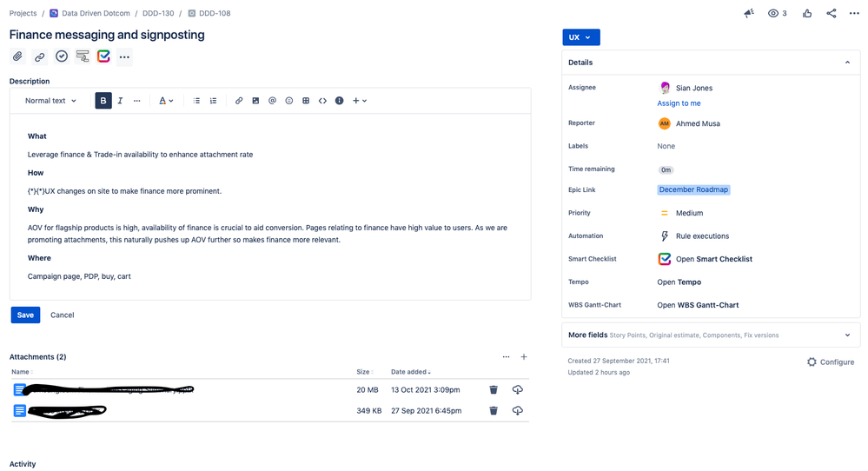
Task: Configure the issue layout
Action: coord(831,362)
